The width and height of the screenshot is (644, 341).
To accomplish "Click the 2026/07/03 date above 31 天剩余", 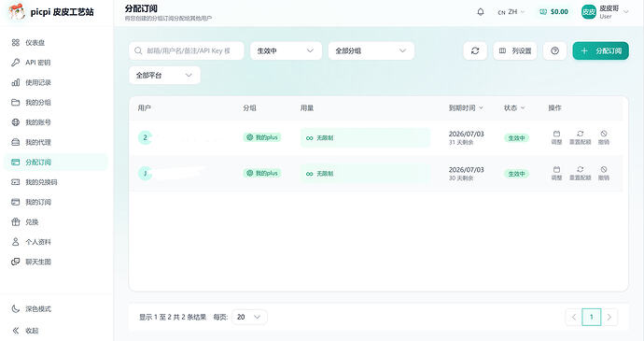I will pyautogui.click(x=466, y=135).
